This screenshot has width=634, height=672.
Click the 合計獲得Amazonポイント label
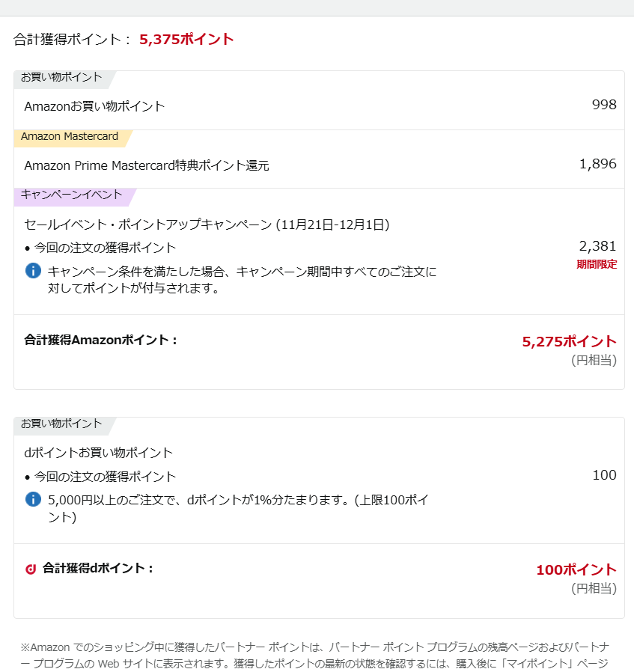[101, 340]
